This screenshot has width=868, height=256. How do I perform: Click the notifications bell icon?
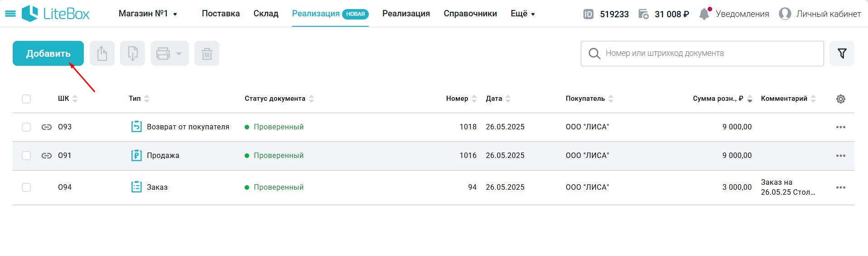[x=704, y=14]
